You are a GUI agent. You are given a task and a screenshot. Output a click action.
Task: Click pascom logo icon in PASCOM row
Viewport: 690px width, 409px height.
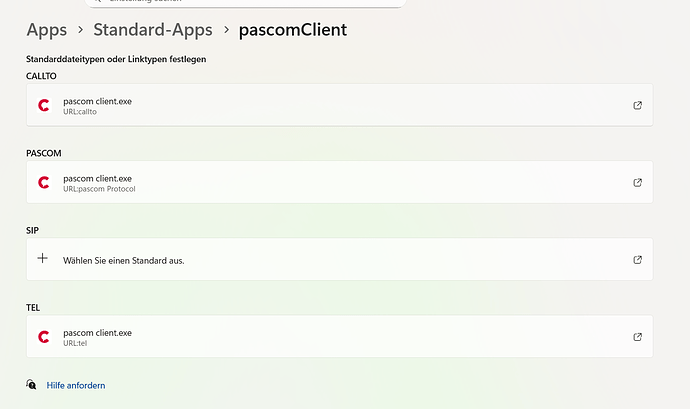click(44, 182)
